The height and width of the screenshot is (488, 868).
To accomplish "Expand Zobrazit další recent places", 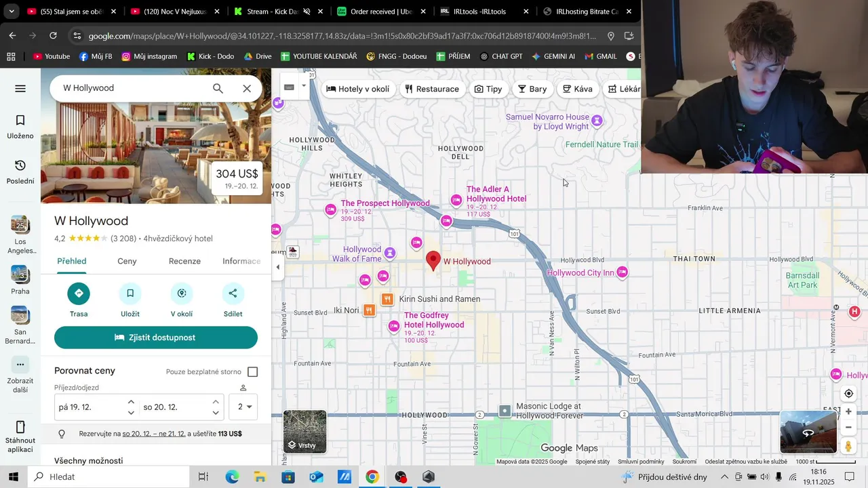I will coord(20,375).
